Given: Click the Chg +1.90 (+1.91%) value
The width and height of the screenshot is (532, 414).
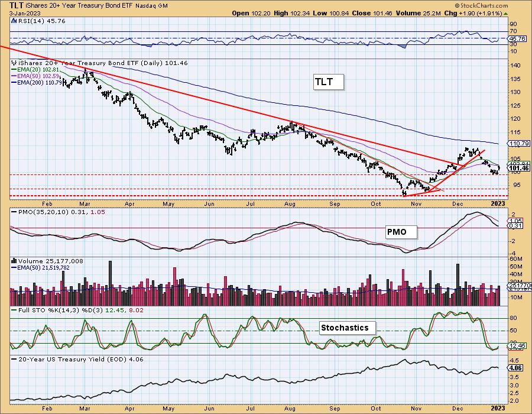Looking at the screenshot, I should point(473,13).
